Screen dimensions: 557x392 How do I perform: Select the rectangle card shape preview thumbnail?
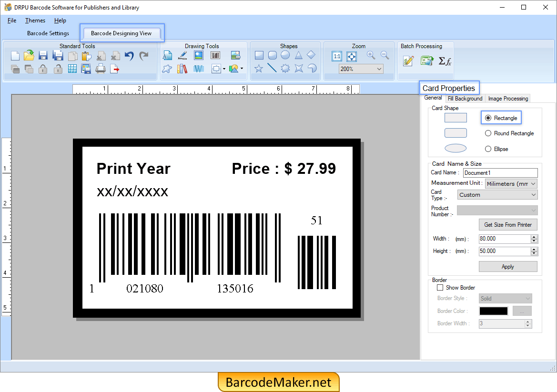tap(456, 118)
